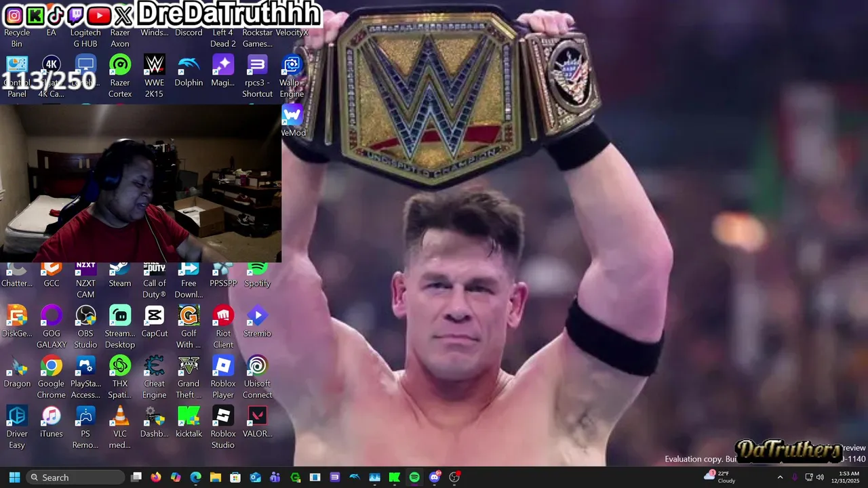Open the Windows Start menu
Viewport: 868px width, 488px height.
click(x=14, y=477)
